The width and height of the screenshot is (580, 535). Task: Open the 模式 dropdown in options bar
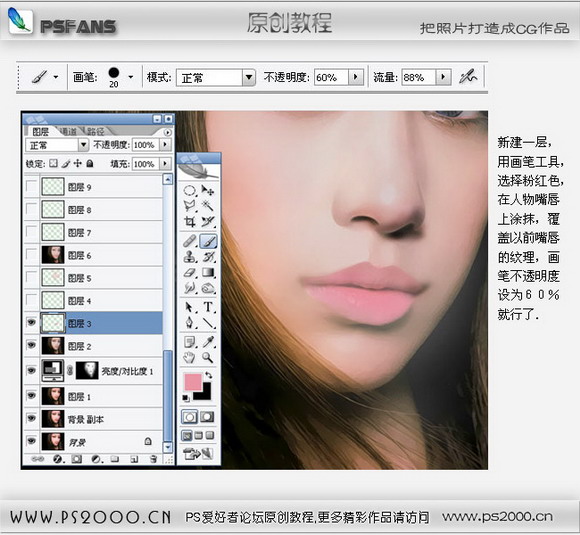click(249, 78)
